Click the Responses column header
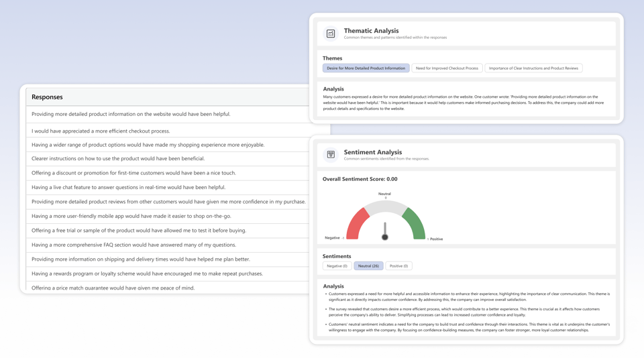Screen dimensions: 644x358 pyautogui.click(x=168, y=97)
